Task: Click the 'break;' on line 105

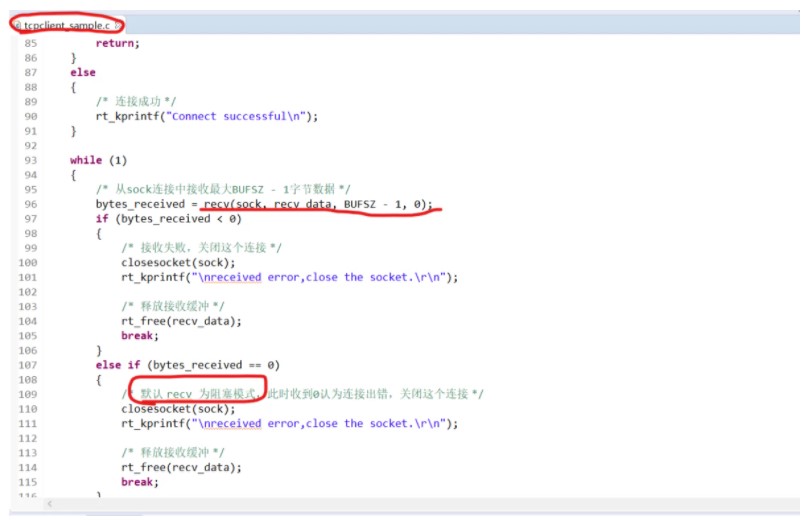Action: click(140, 336)
